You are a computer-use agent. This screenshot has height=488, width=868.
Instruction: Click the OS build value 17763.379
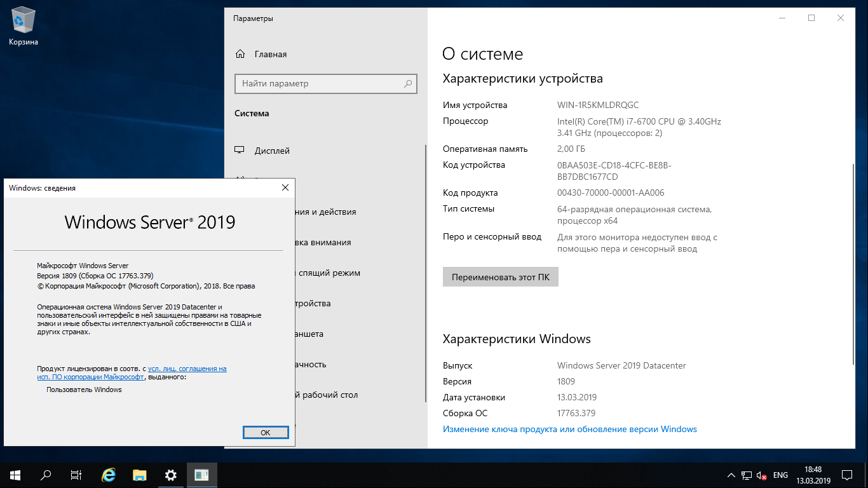576,413
